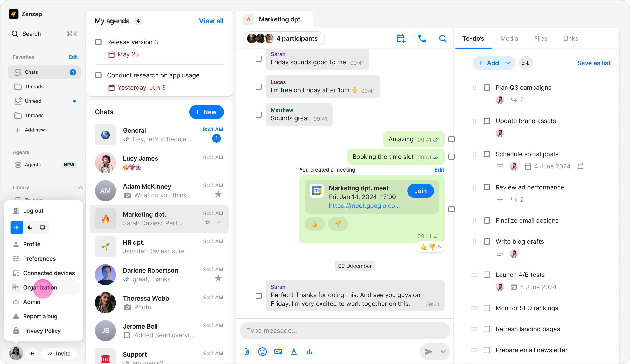Tick Finalize email designs to-do
The width and height of the screenshot is (630, 364).
click(487, 221)
